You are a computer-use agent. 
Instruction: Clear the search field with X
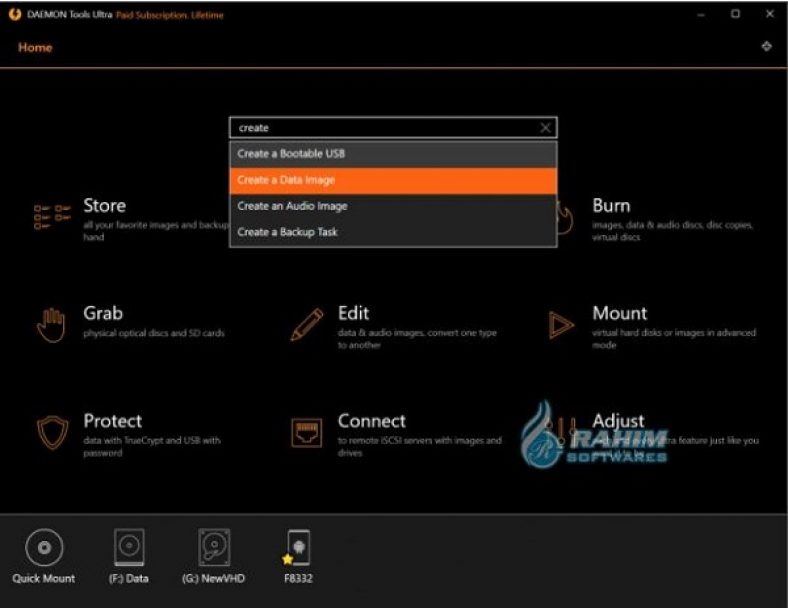tap(545, 128)
